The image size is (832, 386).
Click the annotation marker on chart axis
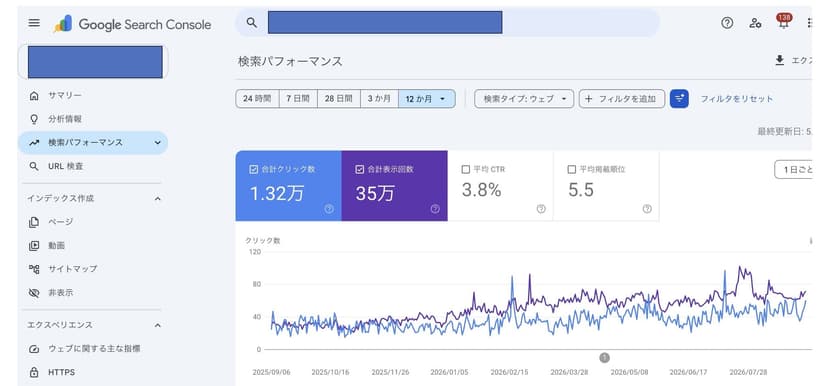604,357
